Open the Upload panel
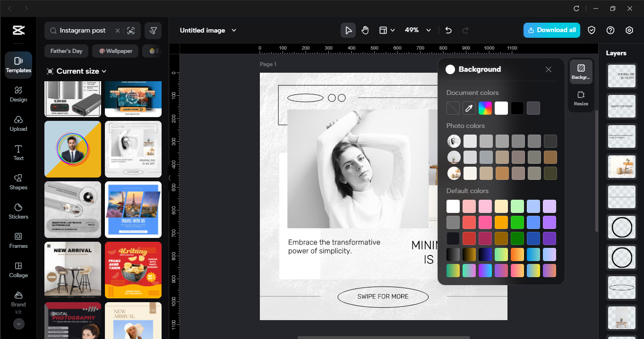 tap(18, 124)
